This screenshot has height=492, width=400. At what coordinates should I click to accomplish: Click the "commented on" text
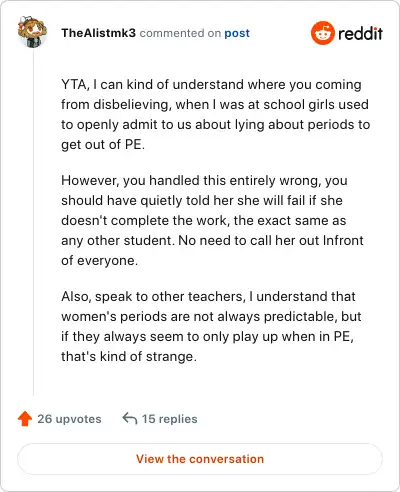(180, 33)
